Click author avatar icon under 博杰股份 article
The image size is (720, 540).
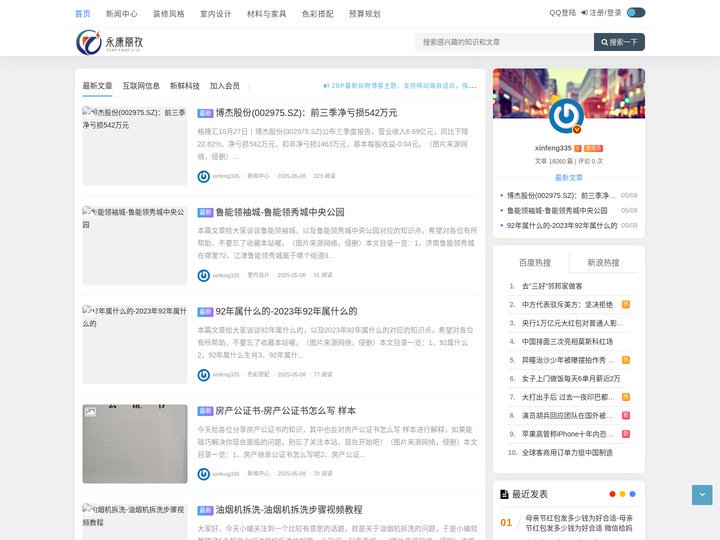tap(203, 176)
